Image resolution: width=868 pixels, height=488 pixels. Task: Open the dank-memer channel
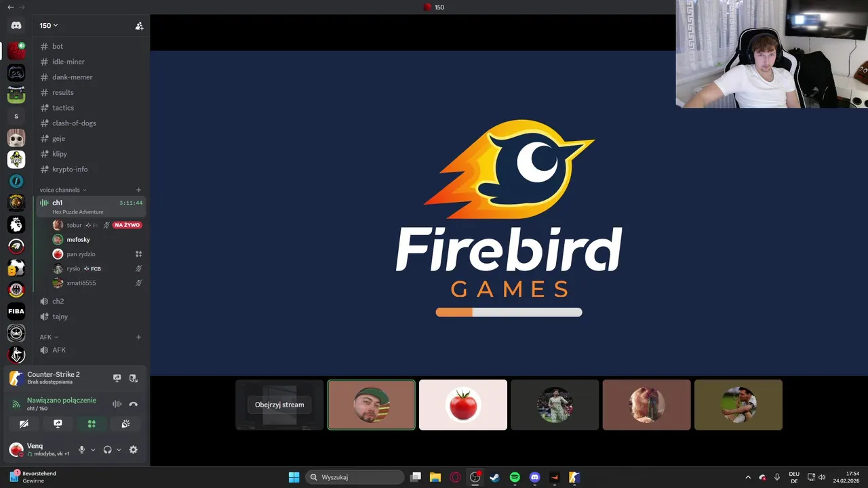tap(90, 77)
